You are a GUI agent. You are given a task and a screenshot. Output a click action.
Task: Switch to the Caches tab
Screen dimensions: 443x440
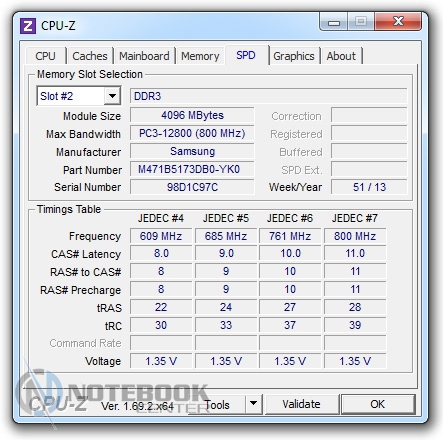[x=90, y=56]
